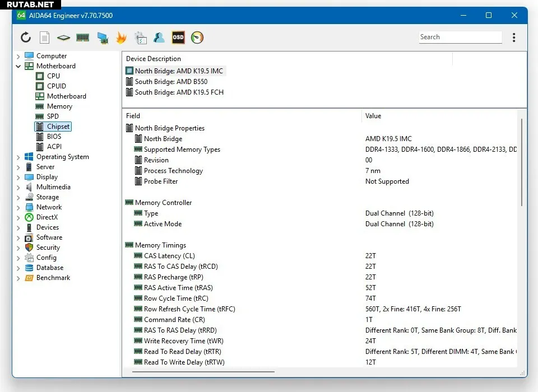Select the Row Refresh Cycle Time (tRFC) row
538x392 pixels.
[x=321, y=309]
